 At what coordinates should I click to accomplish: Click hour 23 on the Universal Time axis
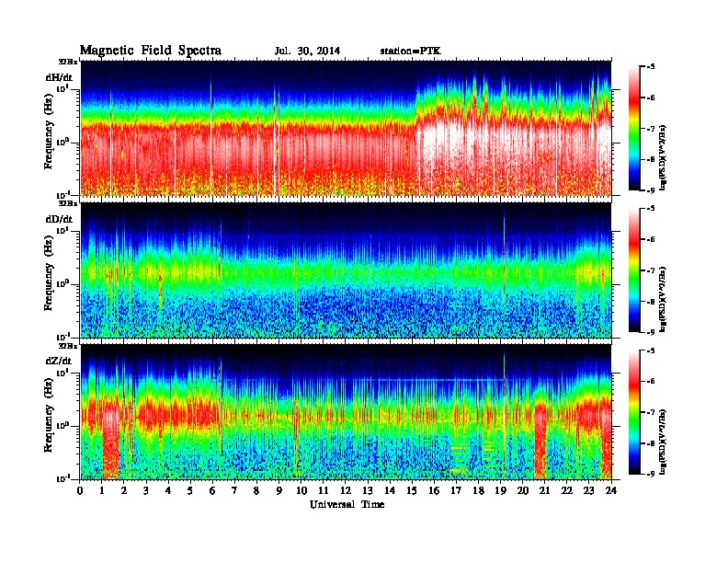[589, 491]
